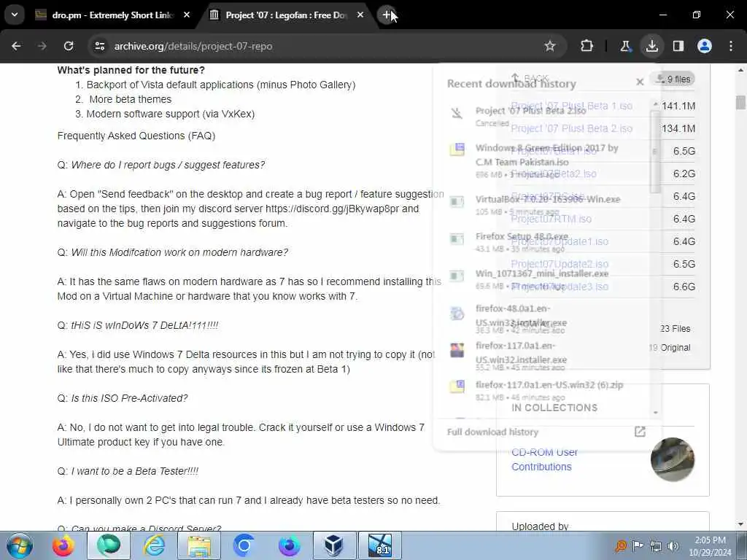747x560 pixels.
Task: Launch Internet Explorer from the taskbar
Action: [x=154, y=545]
